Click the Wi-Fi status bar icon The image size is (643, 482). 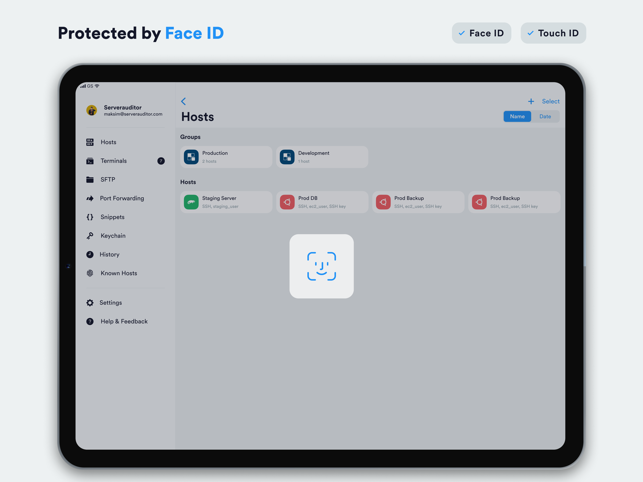[x=97, y=86]
